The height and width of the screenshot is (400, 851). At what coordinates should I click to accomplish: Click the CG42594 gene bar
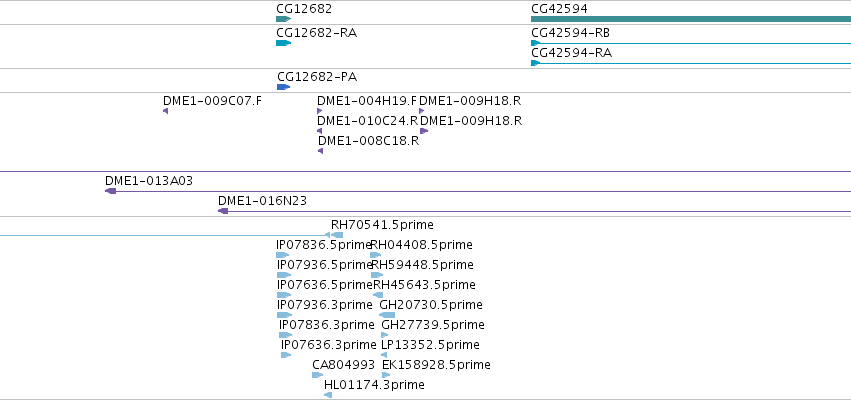[691, 19]
